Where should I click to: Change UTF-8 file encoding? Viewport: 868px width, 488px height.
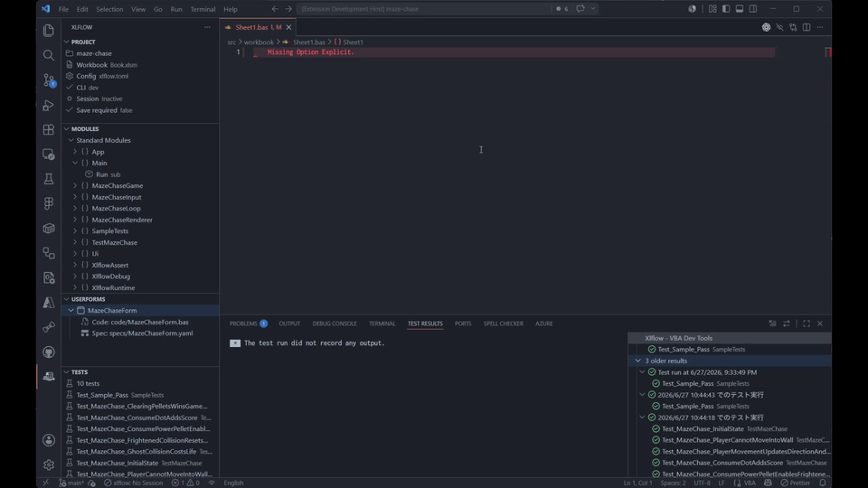pyautogui.click(x=702, y=483)
